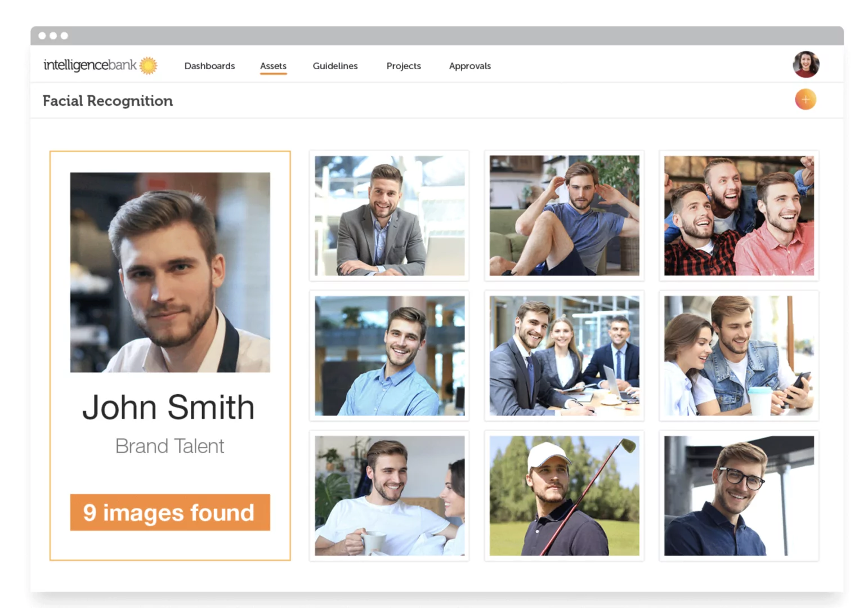The height and width of the screenshot is (608, 868).
Task: Click the Facial Recognition page title
Action: click(108, 101)
